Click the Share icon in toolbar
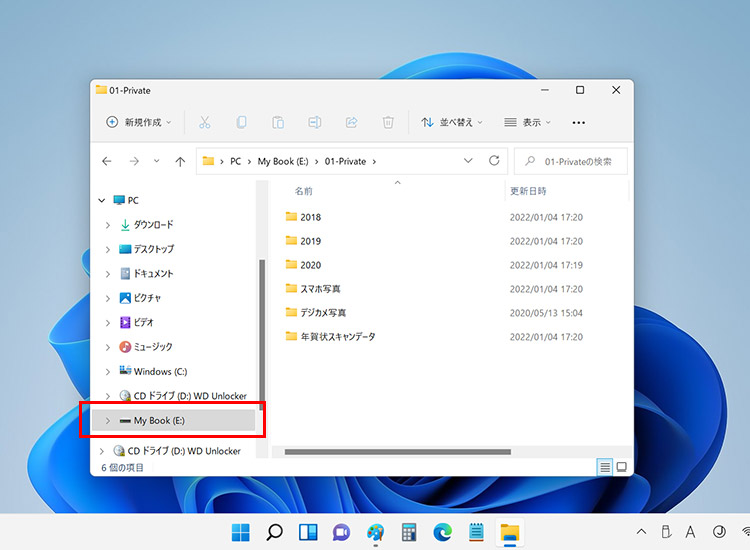Image resolution: width=750 pixels, height=550 pixels. pos(351,122)
